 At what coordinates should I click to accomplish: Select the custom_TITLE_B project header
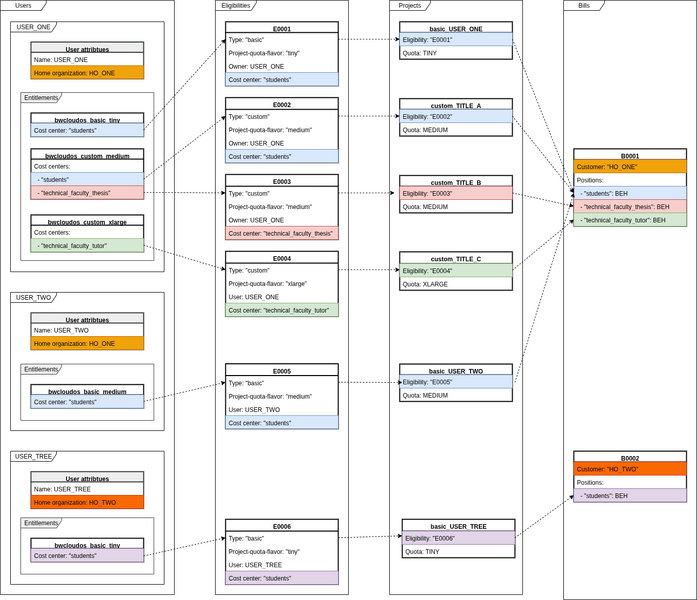455,183
